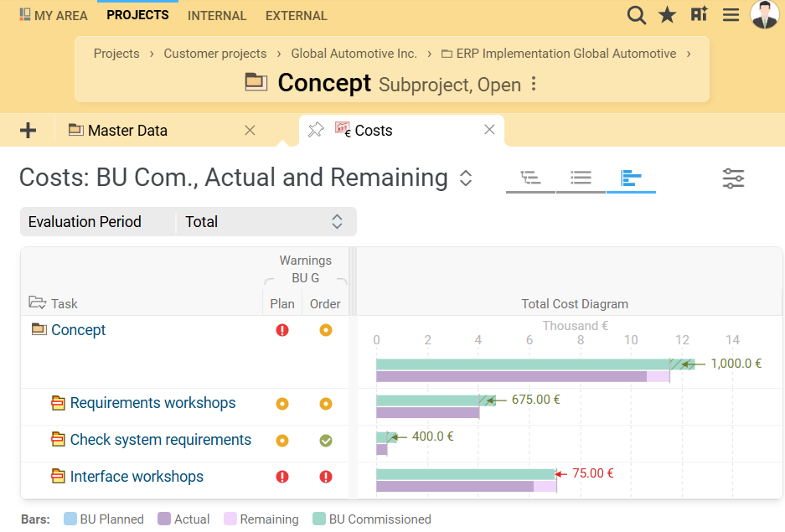This screenshot has height=532, width=785.
Task: Open the Requirements workshops task
Action: point(152,403)
